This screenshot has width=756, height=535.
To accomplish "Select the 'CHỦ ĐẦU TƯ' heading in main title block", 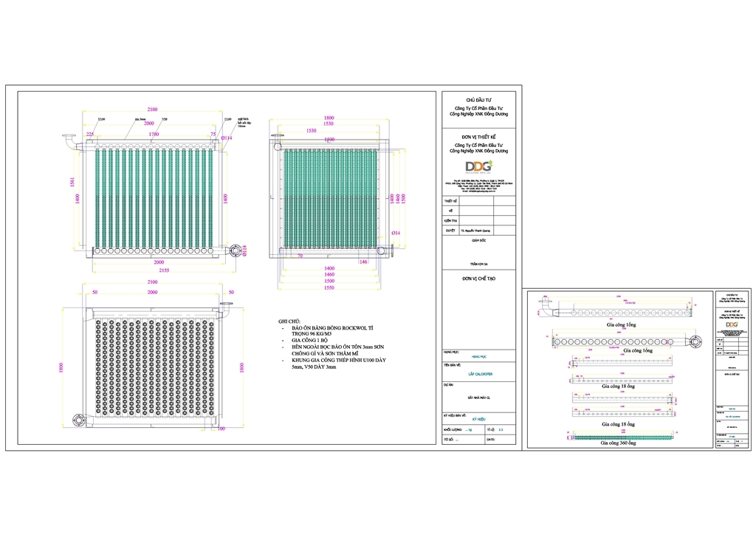I will (478, 100).
